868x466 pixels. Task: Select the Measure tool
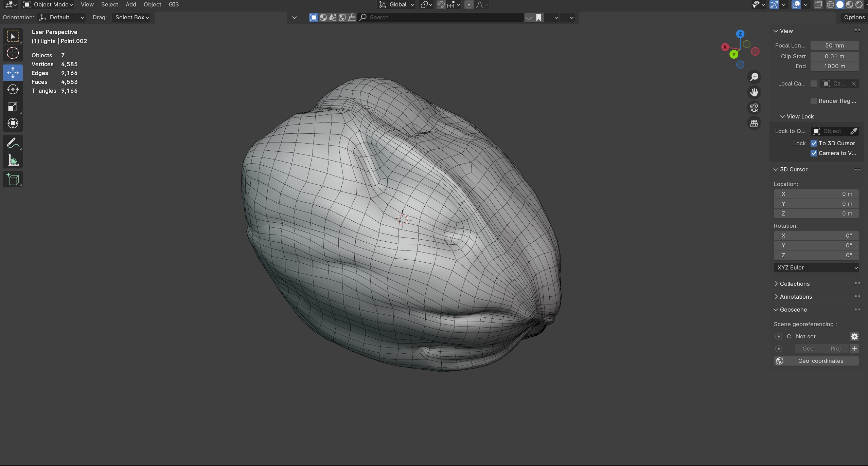click(x=13, y=160)
